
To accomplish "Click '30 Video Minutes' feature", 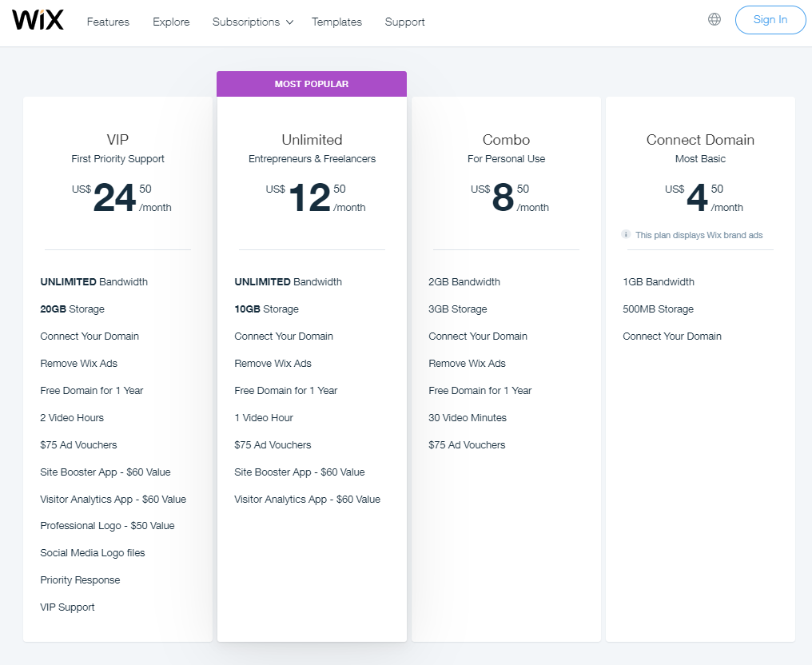I will pos(467,417).
